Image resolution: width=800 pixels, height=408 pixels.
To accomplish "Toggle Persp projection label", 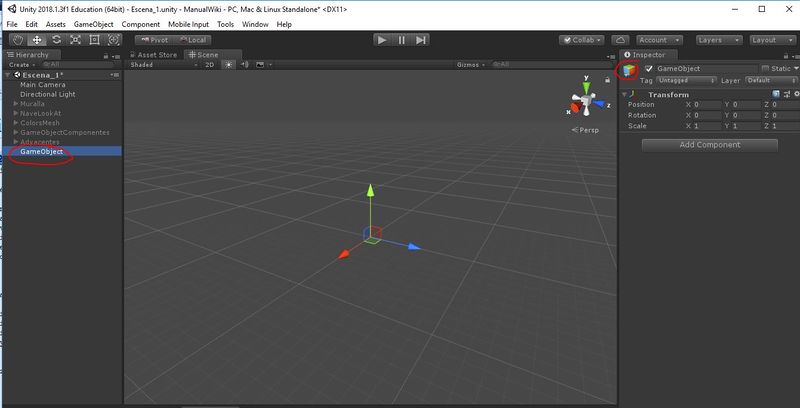I will [x=586, y=130].
